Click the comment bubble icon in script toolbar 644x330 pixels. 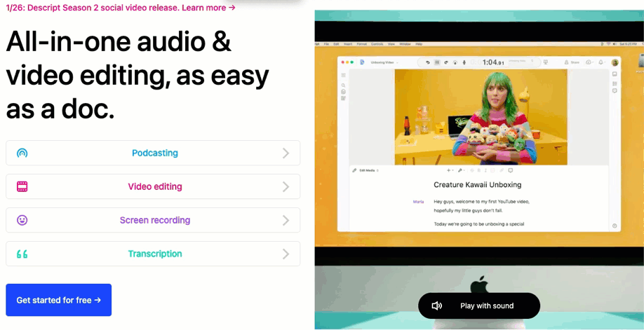point(511,170)
